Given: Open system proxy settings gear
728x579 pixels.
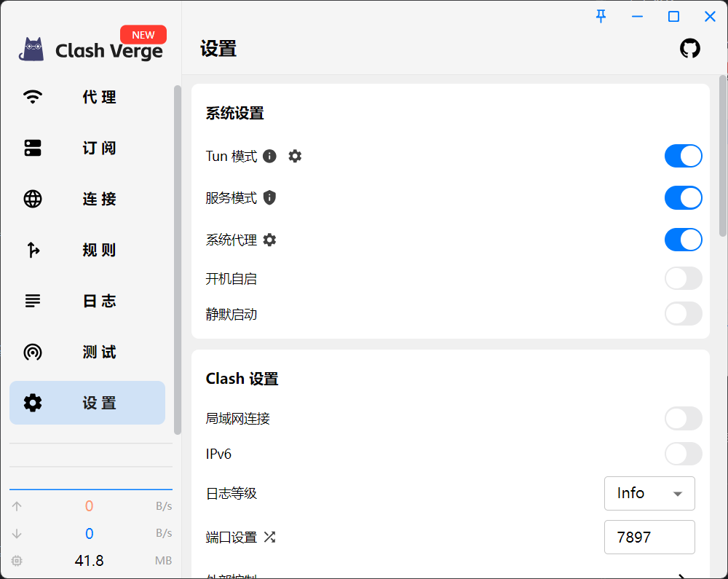Looking at the screenshot, I should tap(270, 240).
